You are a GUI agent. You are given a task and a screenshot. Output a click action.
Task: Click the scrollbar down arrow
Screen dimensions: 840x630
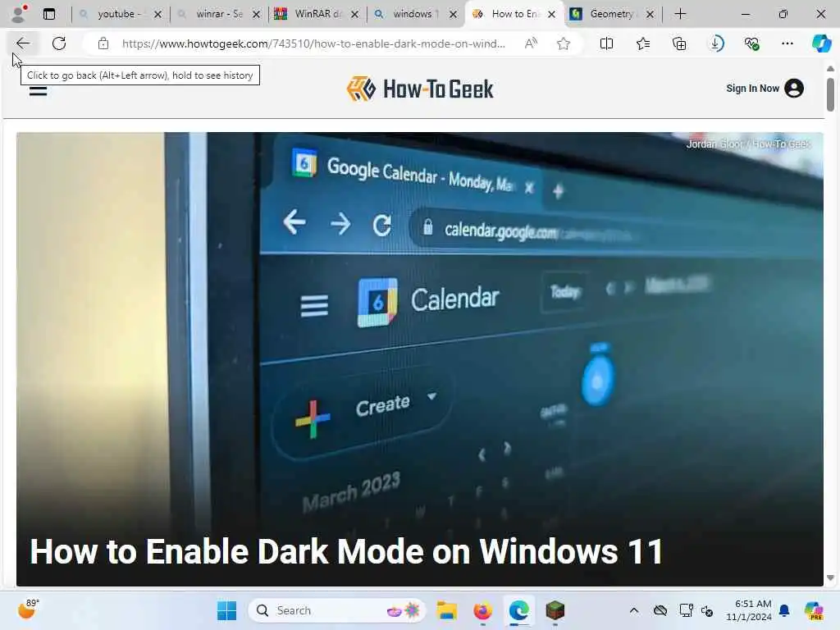830,578
